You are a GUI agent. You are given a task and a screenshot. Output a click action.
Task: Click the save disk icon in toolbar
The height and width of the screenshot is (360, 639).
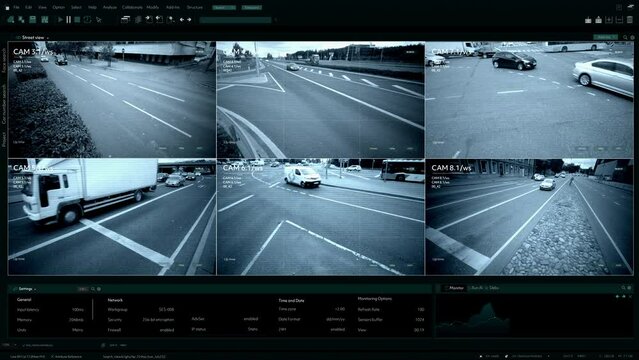coord(33,20)
